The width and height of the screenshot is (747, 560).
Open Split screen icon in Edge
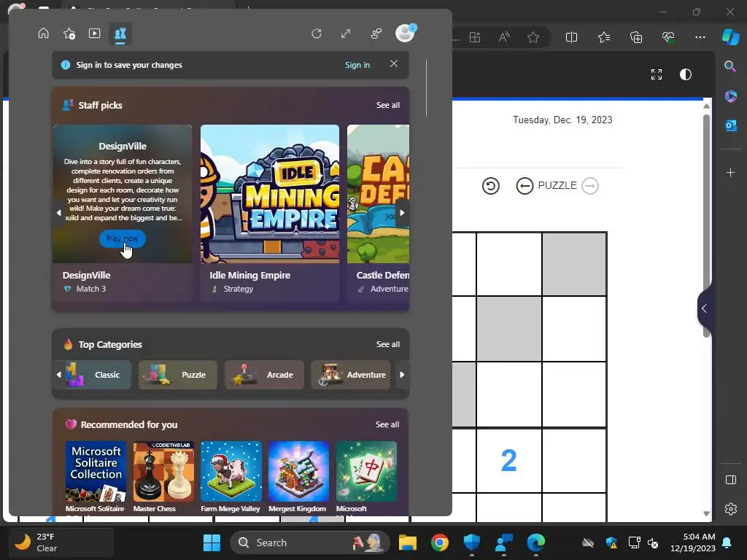pos(571,37)
